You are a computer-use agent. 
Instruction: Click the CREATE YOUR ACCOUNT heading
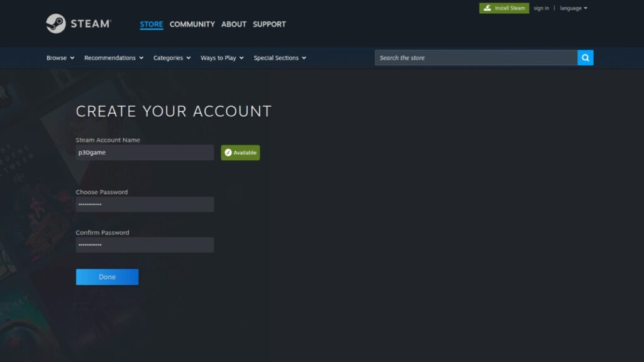tap(174, 111)
